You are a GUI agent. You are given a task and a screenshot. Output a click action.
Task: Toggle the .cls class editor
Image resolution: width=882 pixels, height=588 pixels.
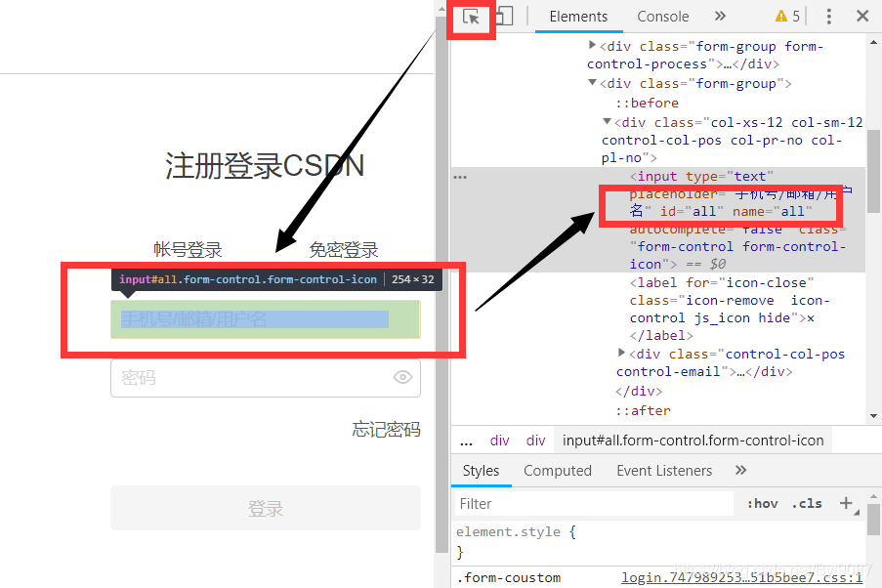(x=807, y=504)
